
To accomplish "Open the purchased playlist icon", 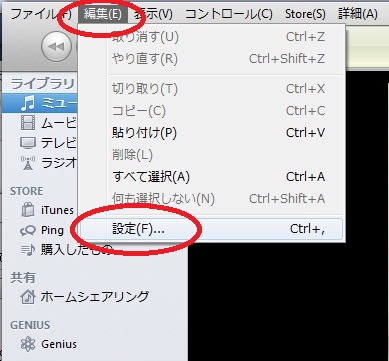I will tap(27, 250).
